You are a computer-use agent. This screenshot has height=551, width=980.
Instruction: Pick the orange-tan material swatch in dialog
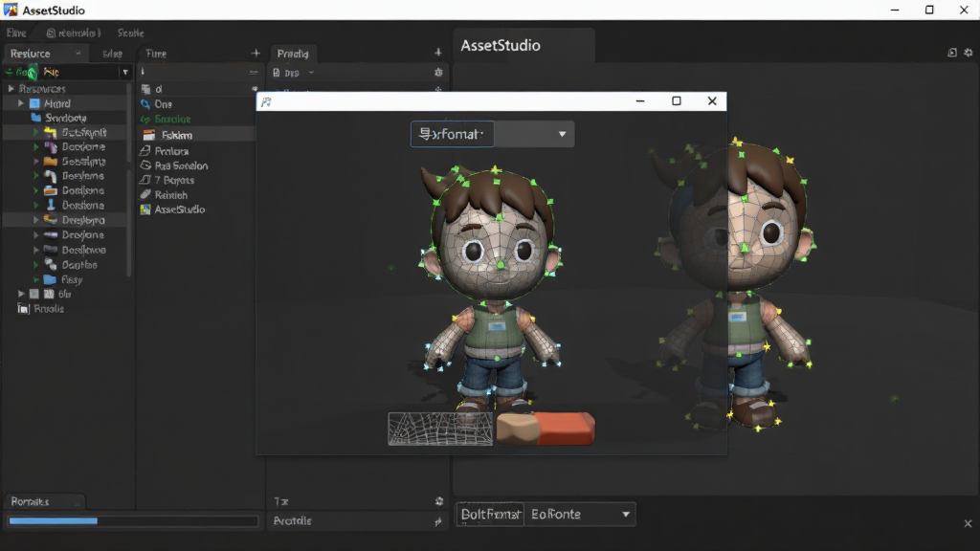[545, 429]
